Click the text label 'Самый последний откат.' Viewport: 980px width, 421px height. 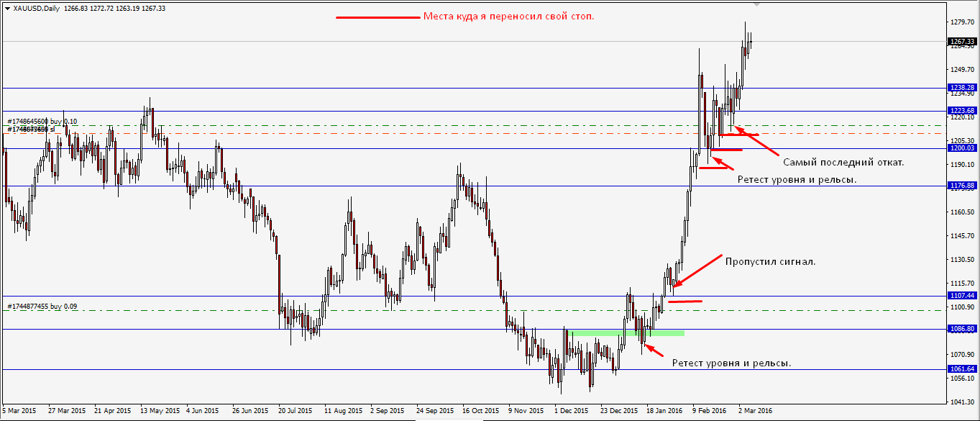pyautogui.click(x=843, y=163)
